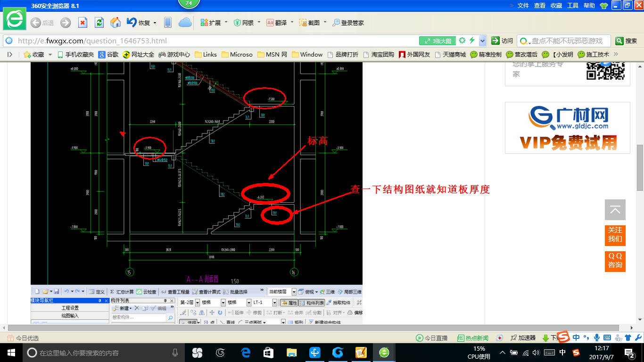Expand the 截图 dropdown arrow
The width and height of the screenshot is (644, 362).
[325, 22]
